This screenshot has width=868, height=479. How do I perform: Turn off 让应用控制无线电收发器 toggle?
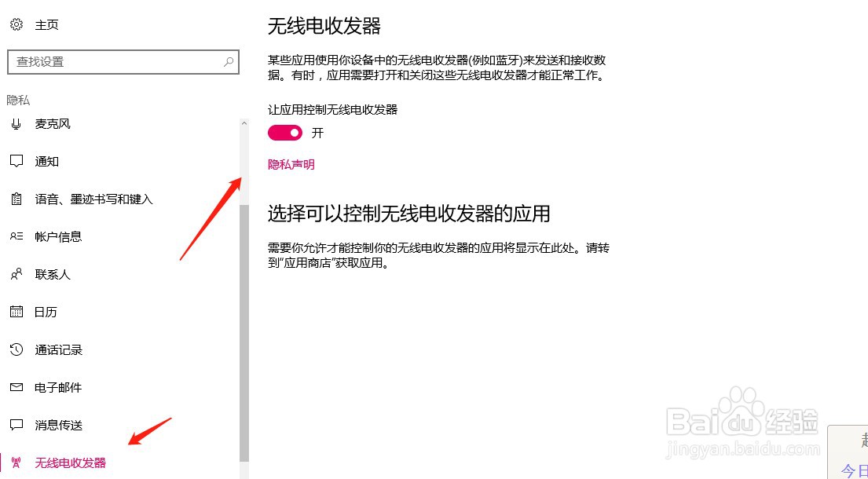pyautogui.click(x=285, y=133)
